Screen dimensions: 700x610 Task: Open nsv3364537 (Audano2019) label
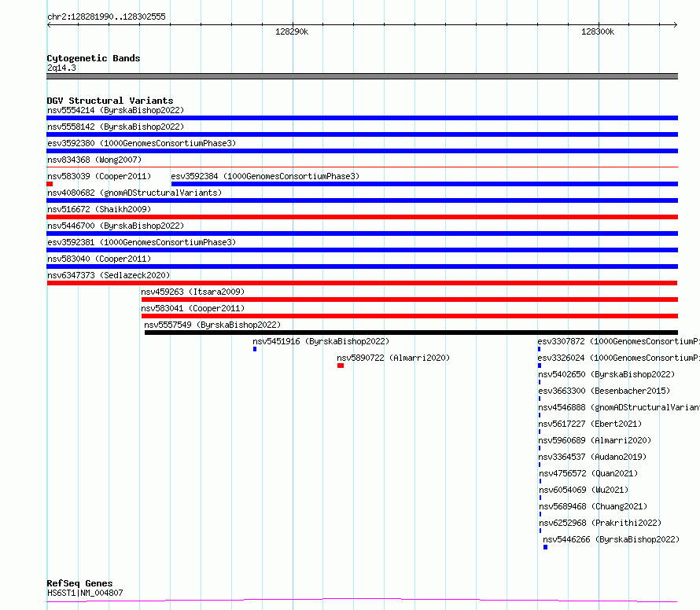592,457
